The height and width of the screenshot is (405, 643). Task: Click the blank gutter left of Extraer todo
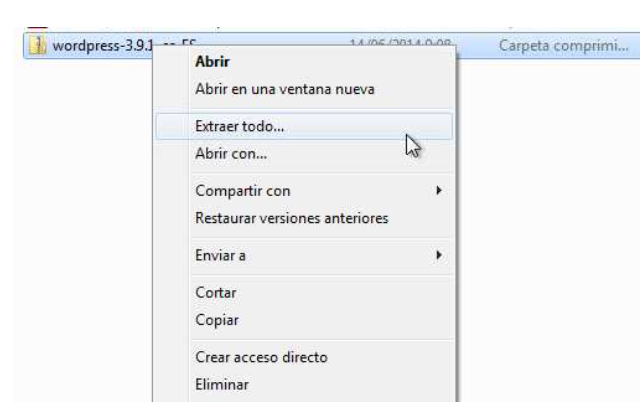(172, 126)
